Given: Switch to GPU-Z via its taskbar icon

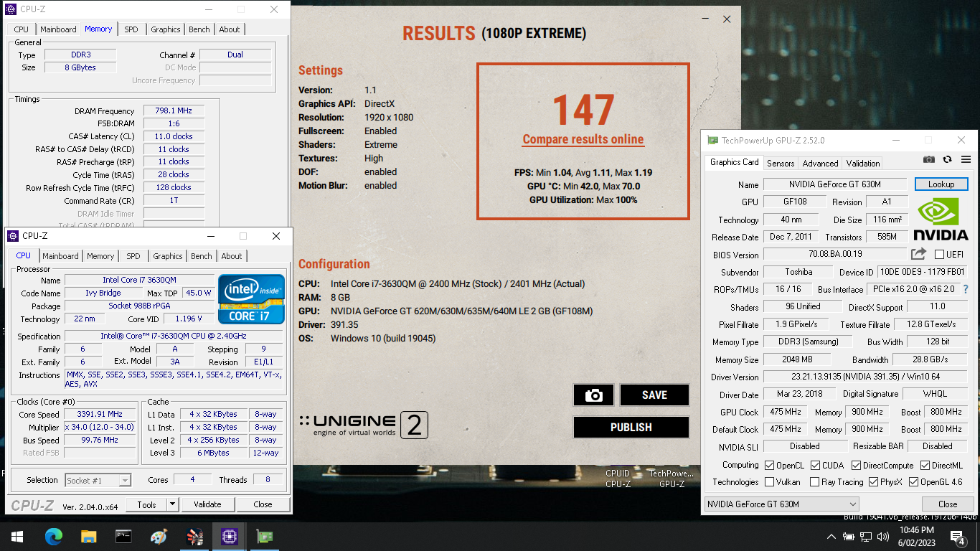Looking at the screenshot, I should tap(264, 536).
